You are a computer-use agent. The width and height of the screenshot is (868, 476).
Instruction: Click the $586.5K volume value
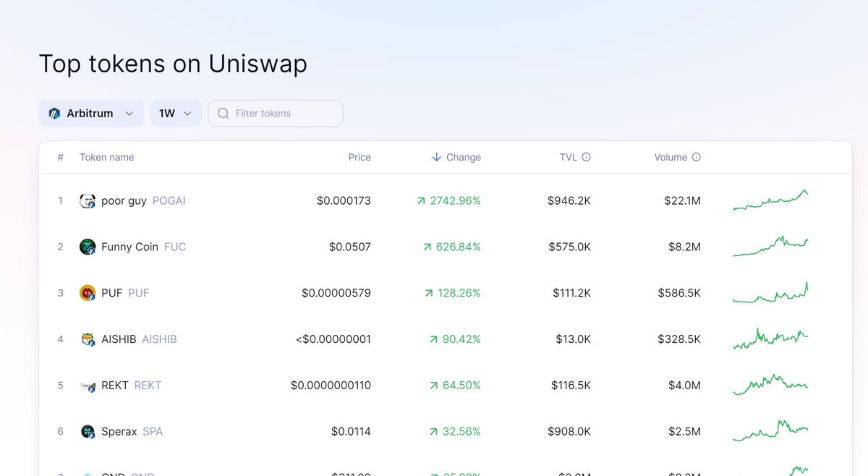(x=679, y=293)
